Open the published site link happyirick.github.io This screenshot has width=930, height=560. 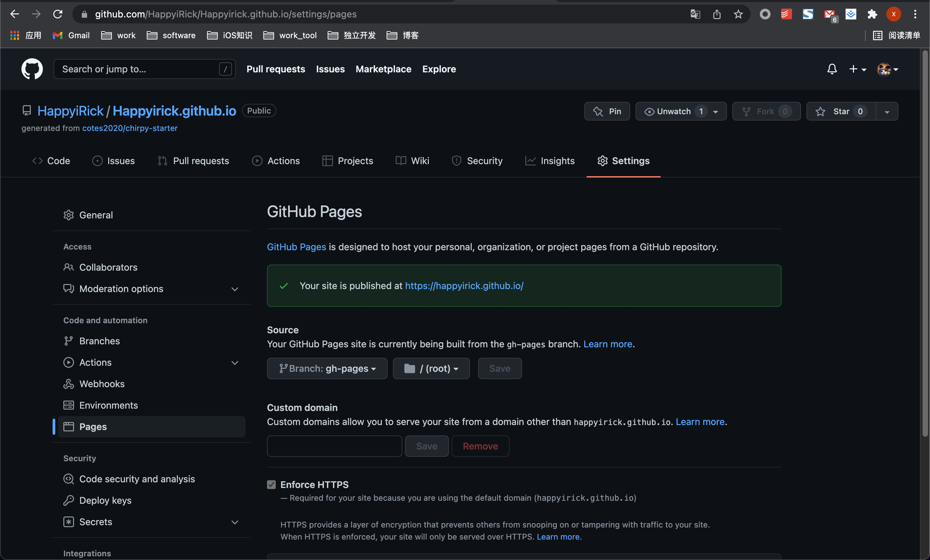tap(464, 286)
